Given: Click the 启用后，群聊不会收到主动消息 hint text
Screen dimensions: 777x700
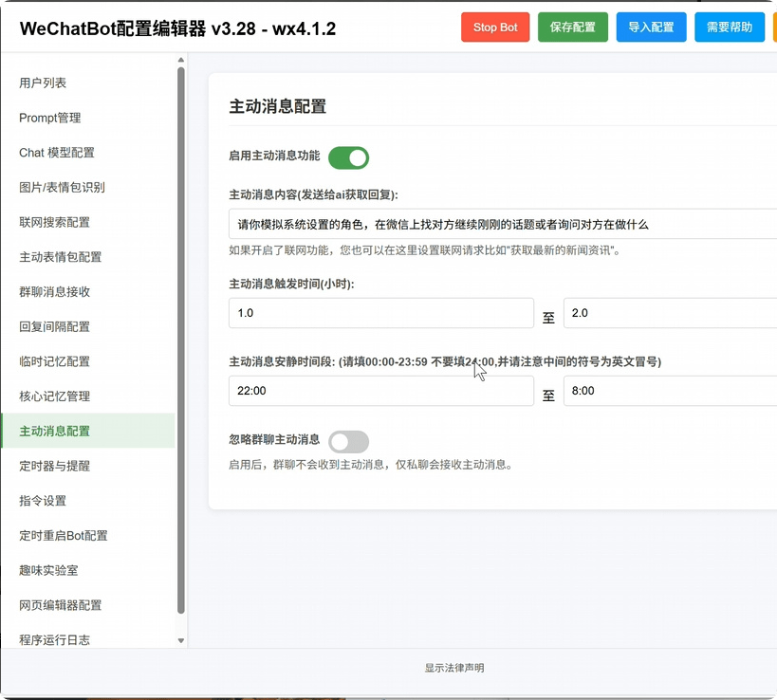Looking at the screenshot, I should pyautogui.click(x=371, y=465).
